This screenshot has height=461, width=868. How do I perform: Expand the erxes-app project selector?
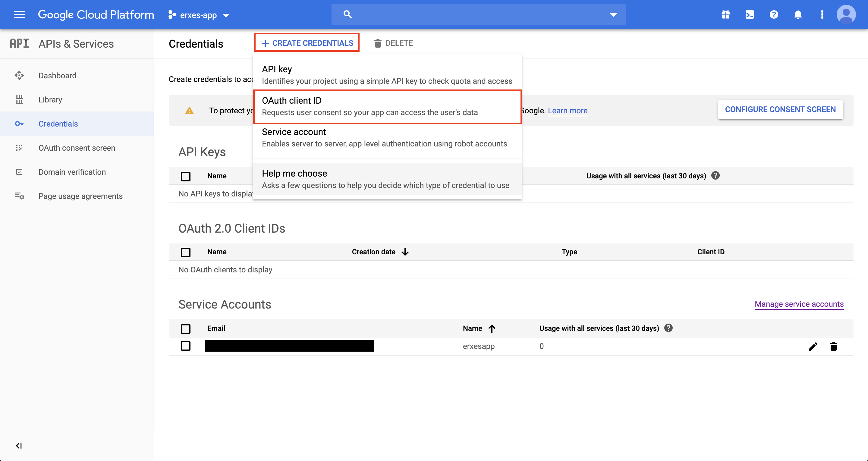199,15
